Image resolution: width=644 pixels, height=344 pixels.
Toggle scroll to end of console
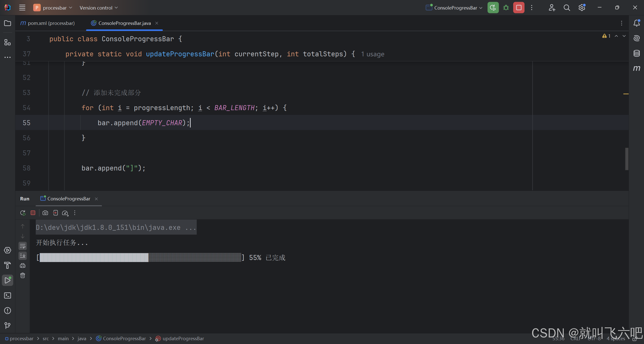click(23, 256)
